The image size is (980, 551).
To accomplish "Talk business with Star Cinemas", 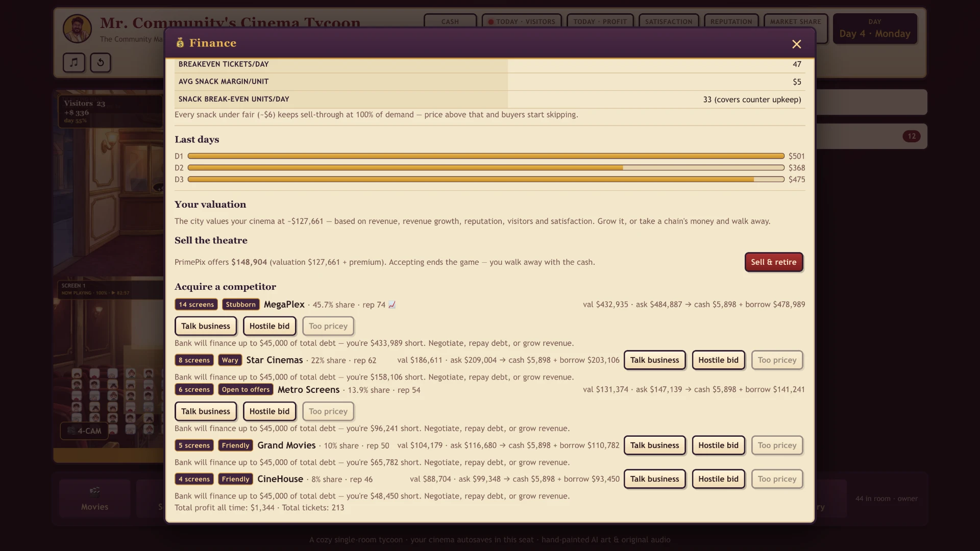I will point(655,360).
